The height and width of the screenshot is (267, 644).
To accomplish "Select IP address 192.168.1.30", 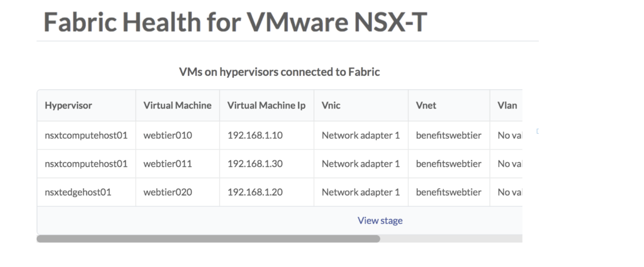I will pyautogui.click(x=255, y=164).
